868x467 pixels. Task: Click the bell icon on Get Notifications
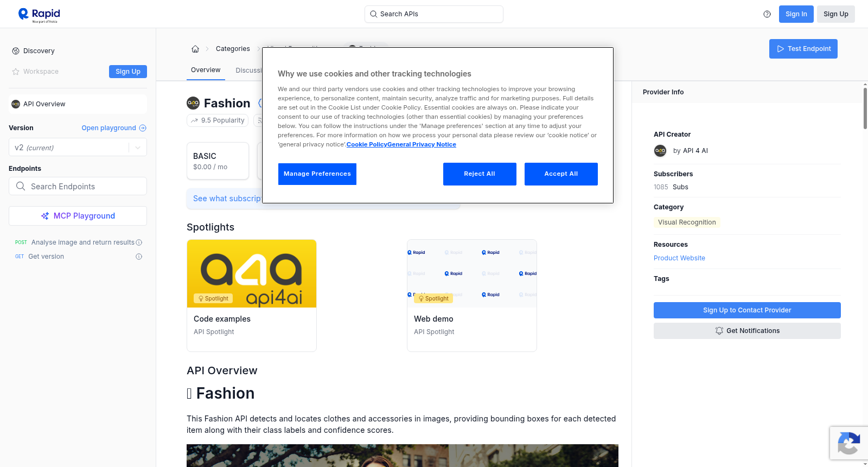click(x=719, y=331)
